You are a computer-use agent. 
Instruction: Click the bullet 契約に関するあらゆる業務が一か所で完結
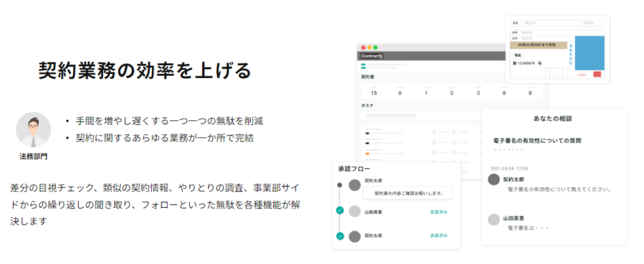pyautogui.click(x=164, y=138)
